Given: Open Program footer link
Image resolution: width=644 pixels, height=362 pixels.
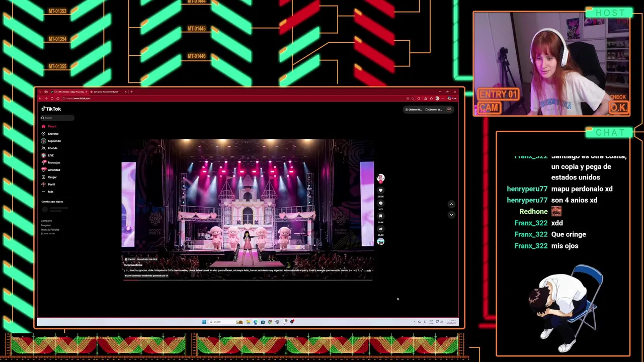Looking at the screenshot, I should pos(46,225).
